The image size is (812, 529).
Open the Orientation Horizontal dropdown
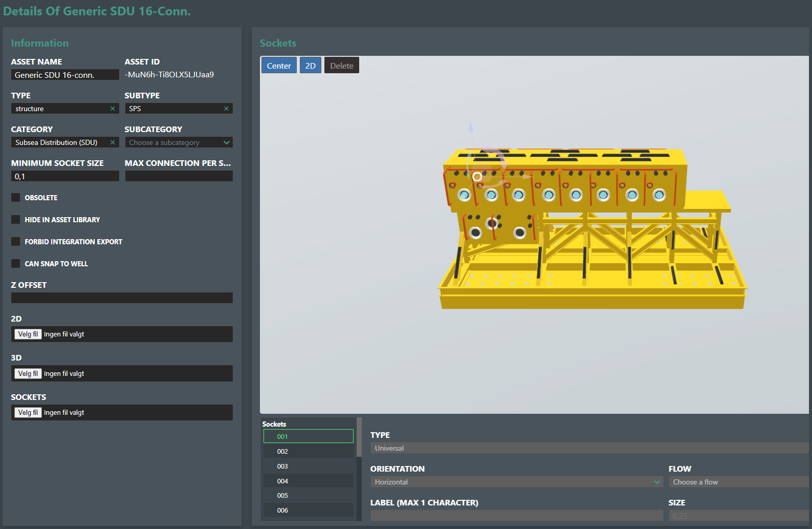coord(517,482)
